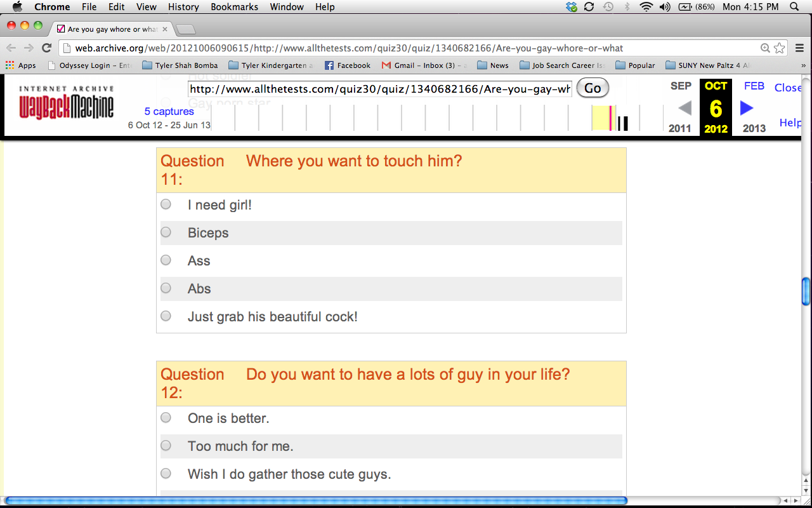Open the Chrome hamburger menu icon
812x508 pixels.
click(x=799, y=48)
